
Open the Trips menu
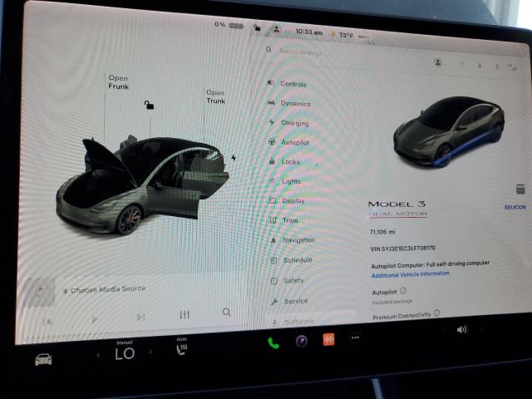pyautogui.click(x=284, y=220)
